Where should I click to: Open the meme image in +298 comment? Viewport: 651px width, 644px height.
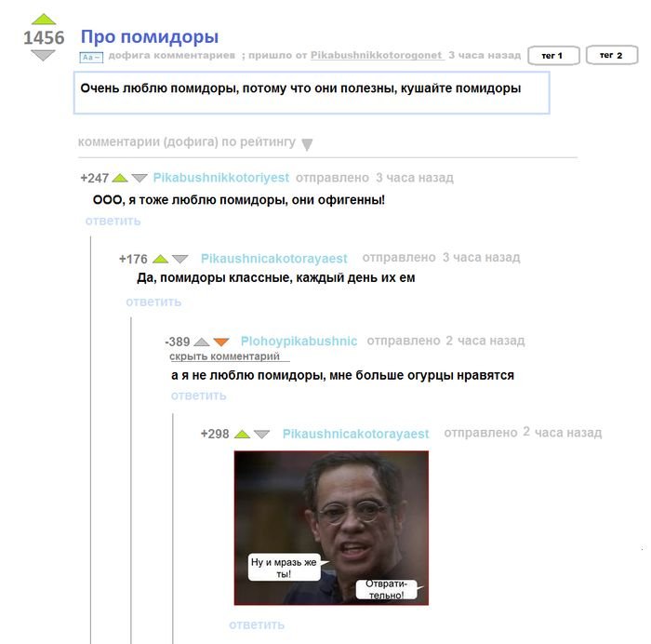click(331, 528)
